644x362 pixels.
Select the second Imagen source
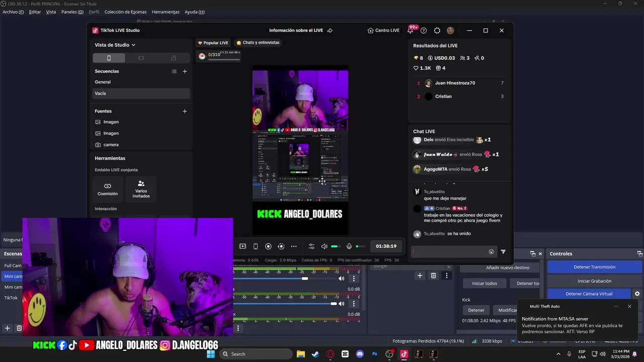[141, 133]
